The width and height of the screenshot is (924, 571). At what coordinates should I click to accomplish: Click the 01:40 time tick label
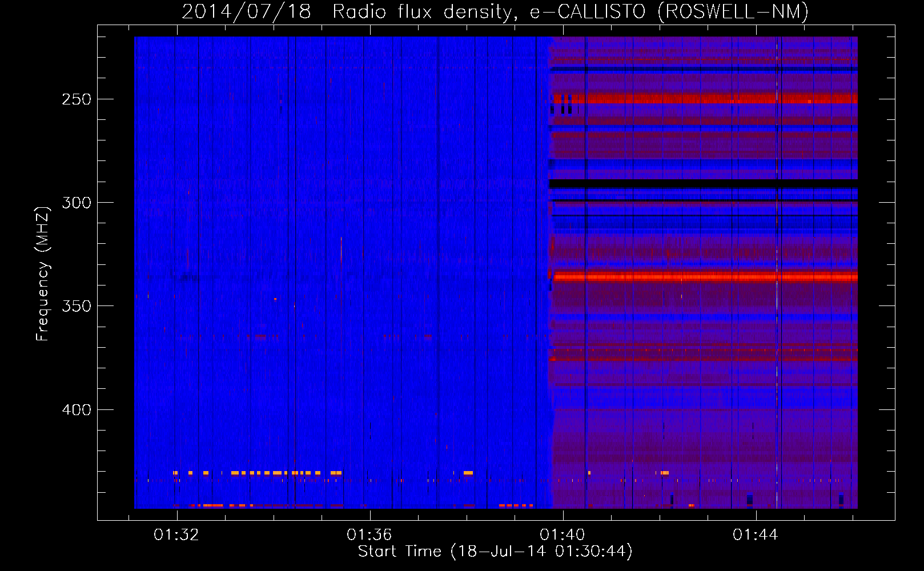pos(563,535)
